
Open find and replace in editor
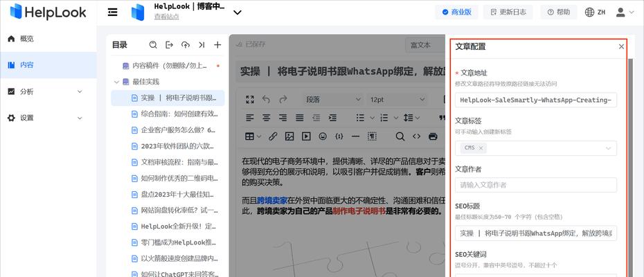point(400,136)
